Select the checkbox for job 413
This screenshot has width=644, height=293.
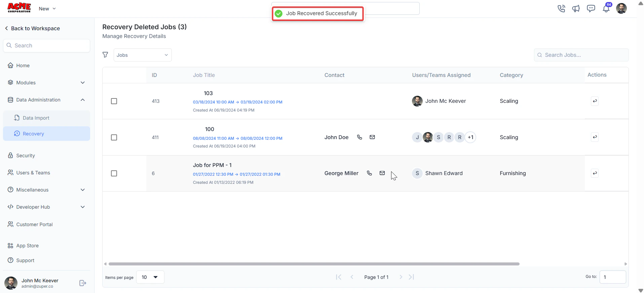point(114,101)
